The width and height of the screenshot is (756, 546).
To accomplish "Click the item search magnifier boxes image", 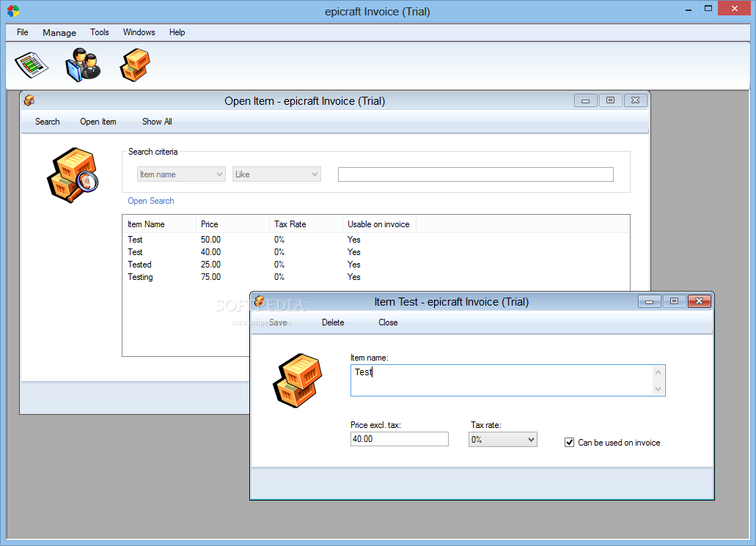I will tap(73, 175).
